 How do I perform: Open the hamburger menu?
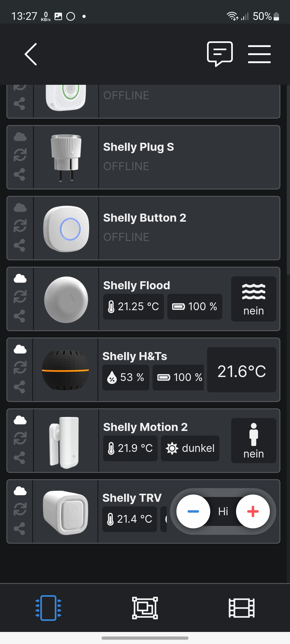click(259, 54)
